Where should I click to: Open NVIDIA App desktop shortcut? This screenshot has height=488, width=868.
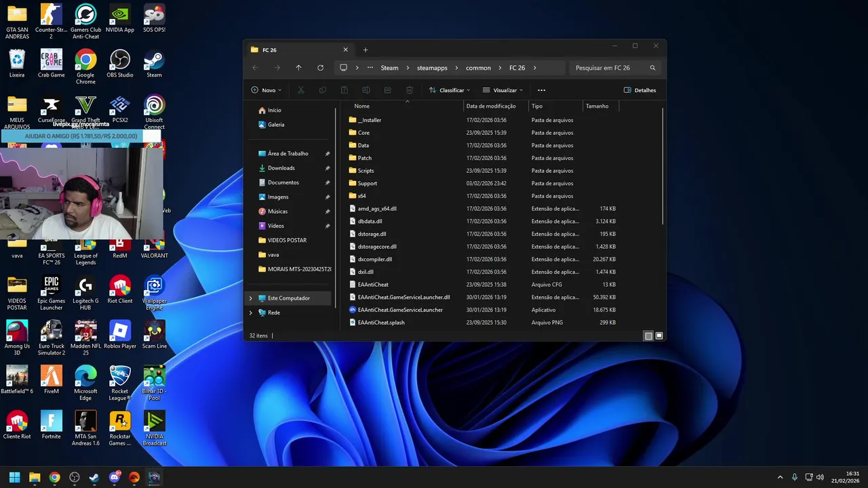click(120, 19)
